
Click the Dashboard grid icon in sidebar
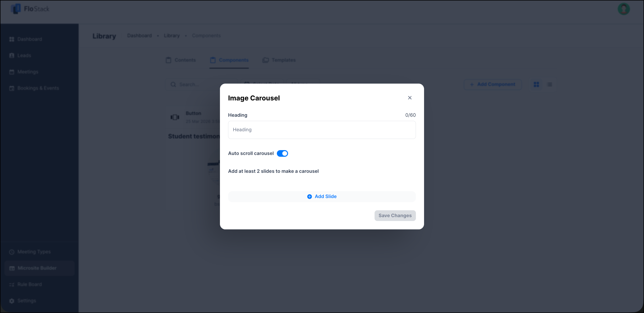click(12, 39)
